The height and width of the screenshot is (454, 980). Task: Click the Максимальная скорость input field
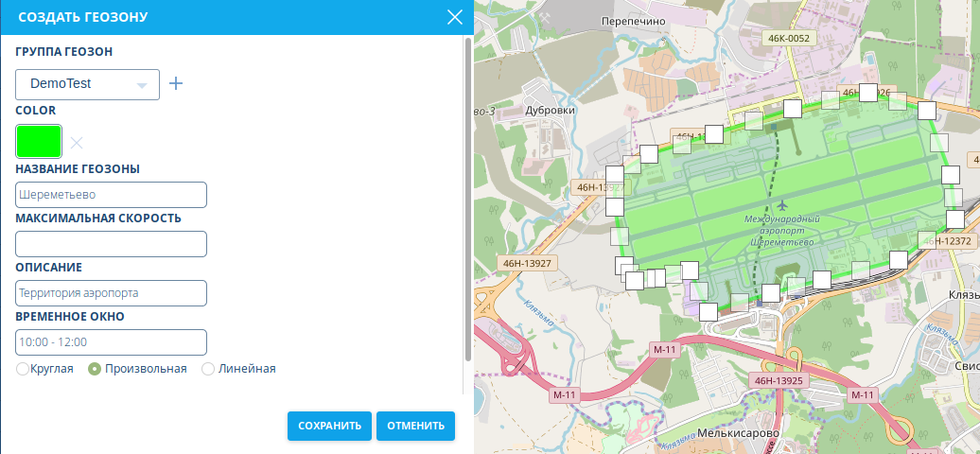pyautogui.click(x=111, y=244)
